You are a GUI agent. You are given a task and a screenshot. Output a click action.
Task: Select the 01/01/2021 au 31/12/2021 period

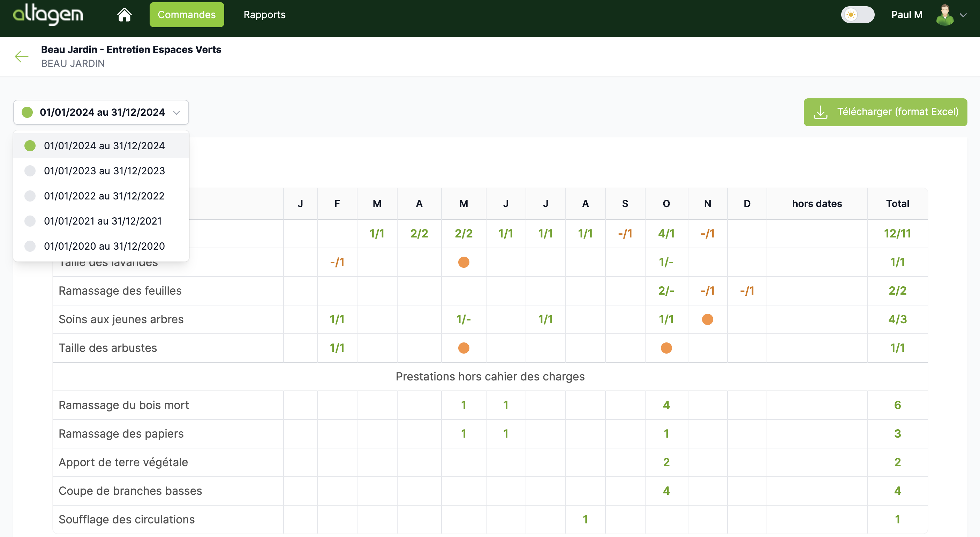click(103, 221)
